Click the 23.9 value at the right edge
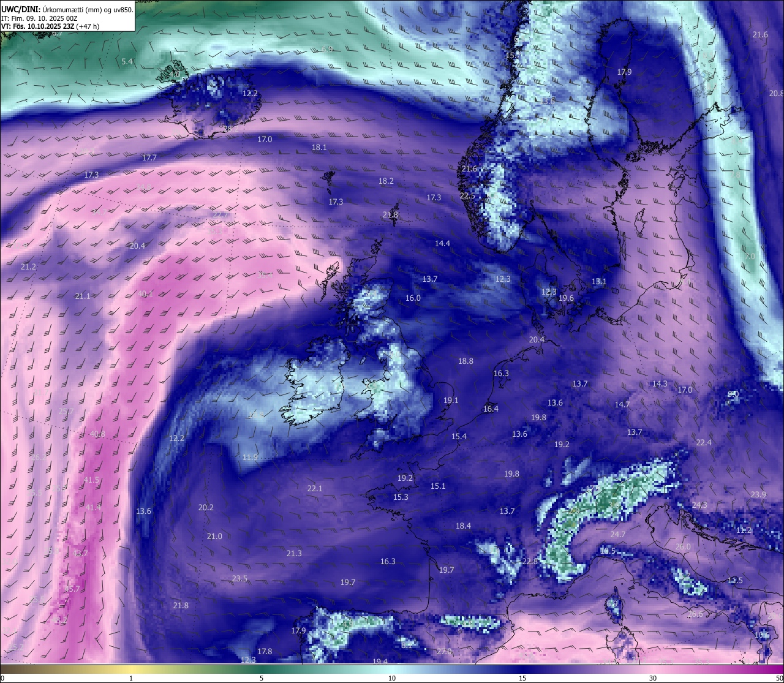The image size is (784, 683). [758, 494]
